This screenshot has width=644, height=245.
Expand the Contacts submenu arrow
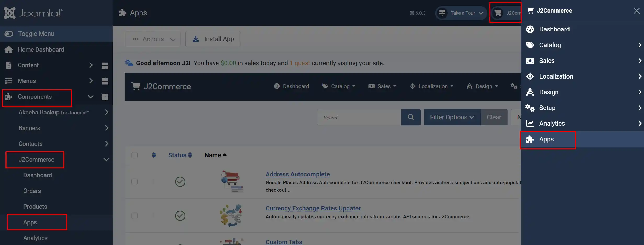point(106,144)
